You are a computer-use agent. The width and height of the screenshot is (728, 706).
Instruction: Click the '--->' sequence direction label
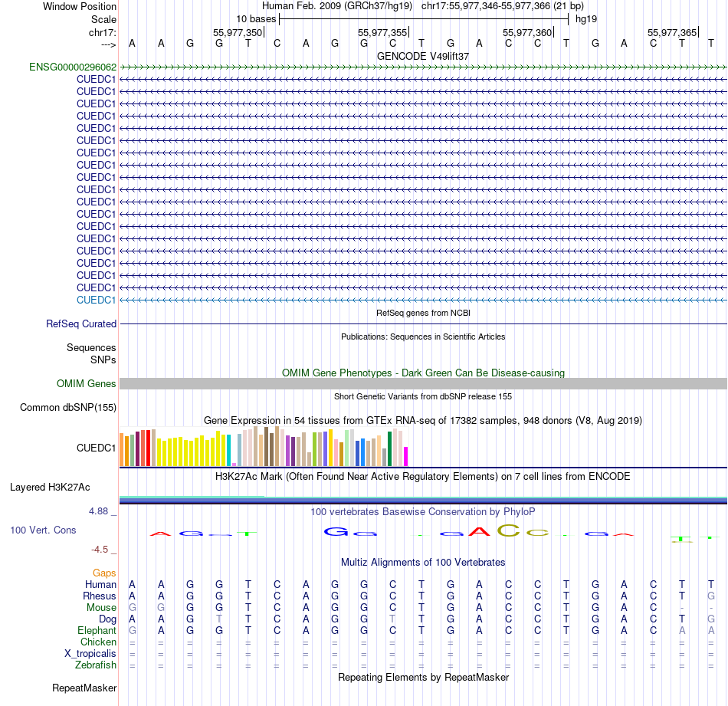[108, 44]
